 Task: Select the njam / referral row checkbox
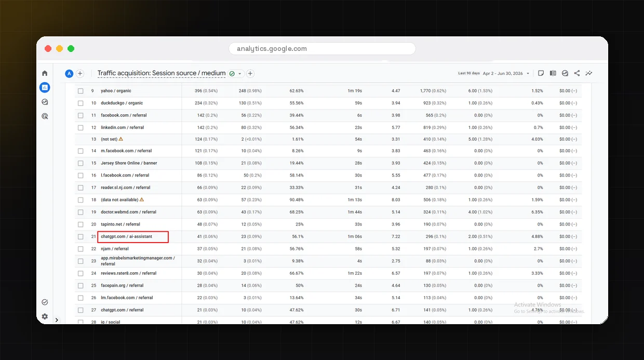pos(81,249)
